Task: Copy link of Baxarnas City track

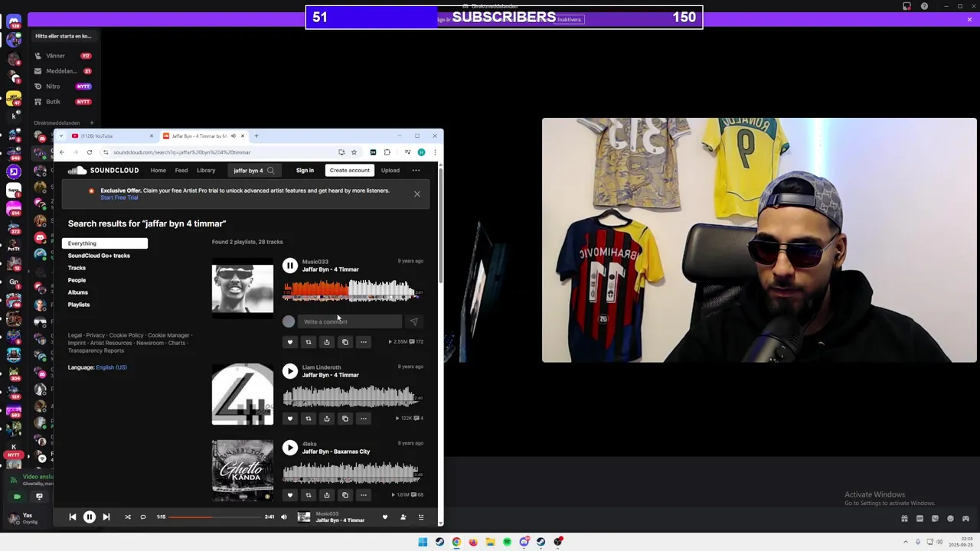Action: pos(345,495)
